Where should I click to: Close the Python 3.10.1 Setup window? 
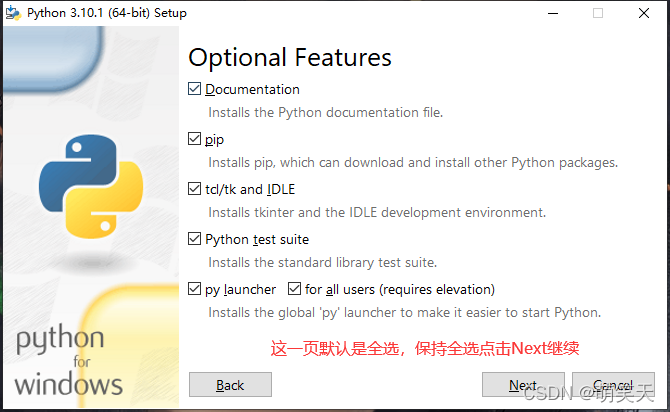644,13
